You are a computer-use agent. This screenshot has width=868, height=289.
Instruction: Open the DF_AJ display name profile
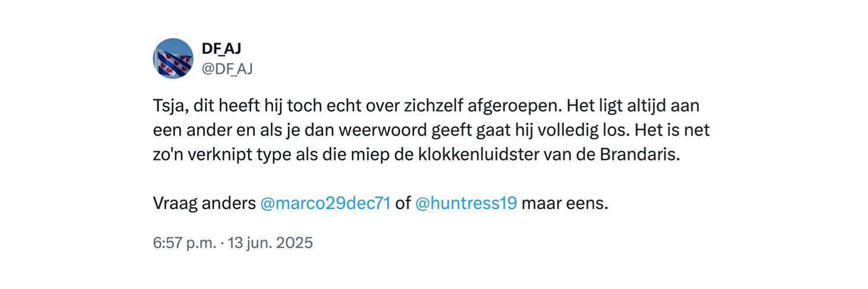click(221, 50)
